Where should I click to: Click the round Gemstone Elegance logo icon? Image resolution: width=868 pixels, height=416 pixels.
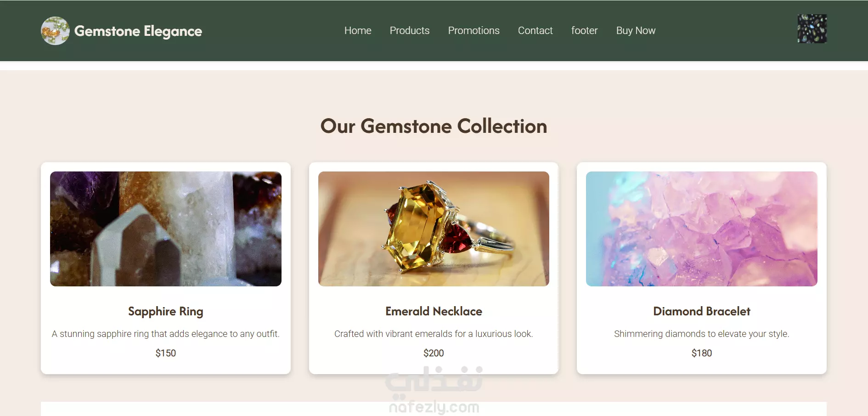(x=55, y=31)
